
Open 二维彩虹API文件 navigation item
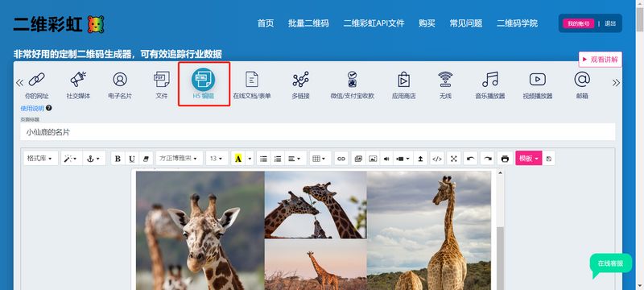click(374, 23)
